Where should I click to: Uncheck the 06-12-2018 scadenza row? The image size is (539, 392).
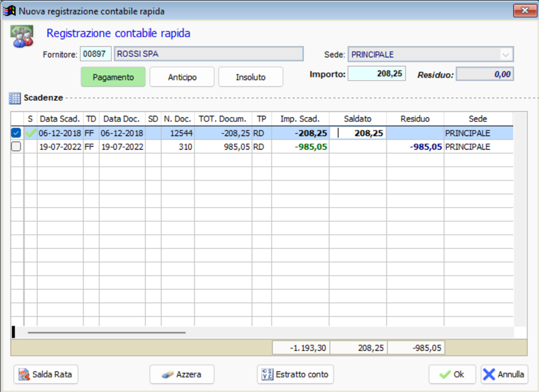[x=16, y=132]
